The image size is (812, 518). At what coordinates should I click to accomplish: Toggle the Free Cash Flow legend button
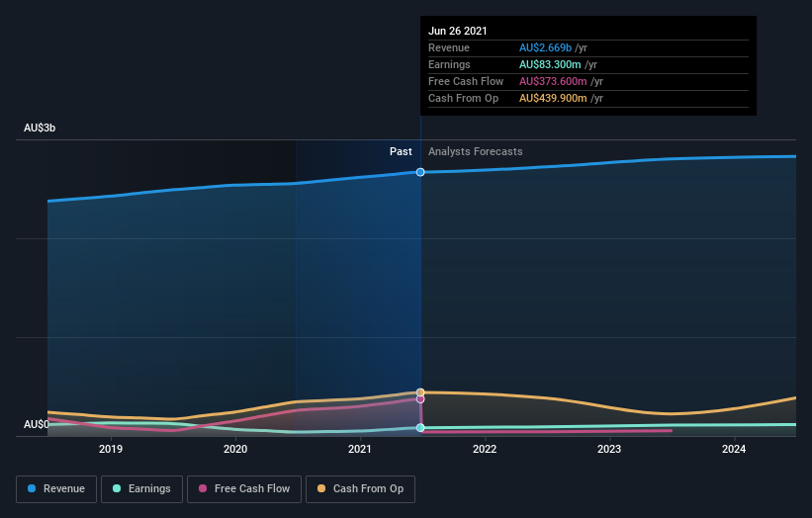[x=244, y=489]
